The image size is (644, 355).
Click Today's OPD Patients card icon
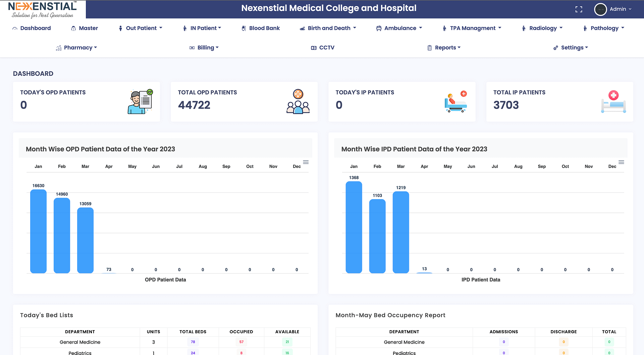click(x=140, y=102)
